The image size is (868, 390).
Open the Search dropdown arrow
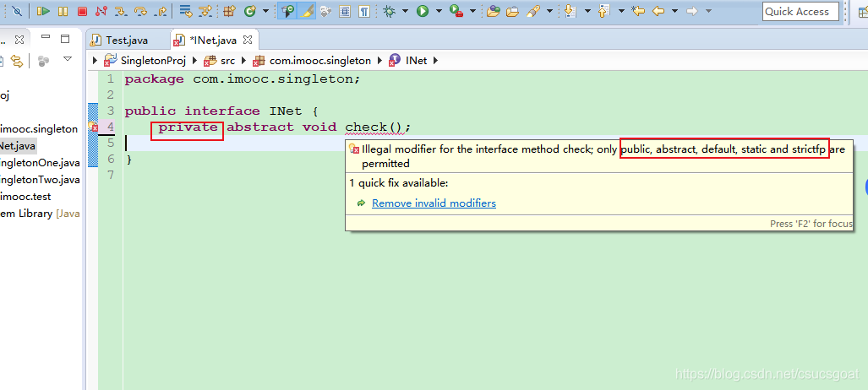(549, 11)
